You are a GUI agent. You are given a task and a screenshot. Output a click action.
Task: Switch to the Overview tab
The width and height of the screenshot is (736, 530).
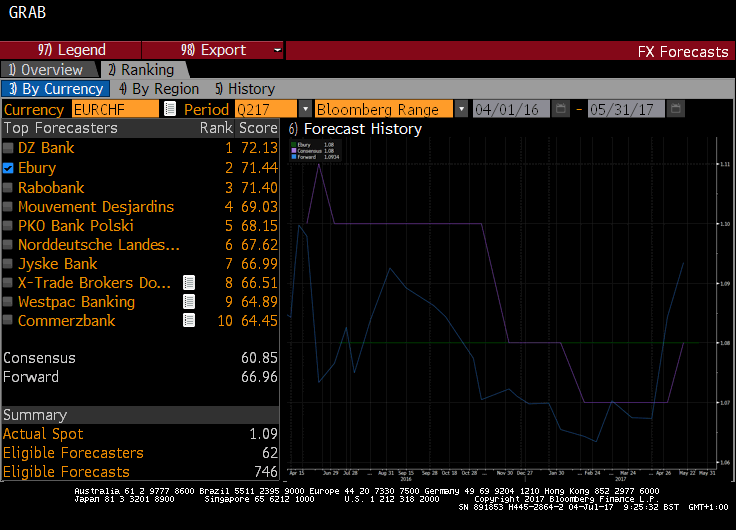click(x=49, y=69)
